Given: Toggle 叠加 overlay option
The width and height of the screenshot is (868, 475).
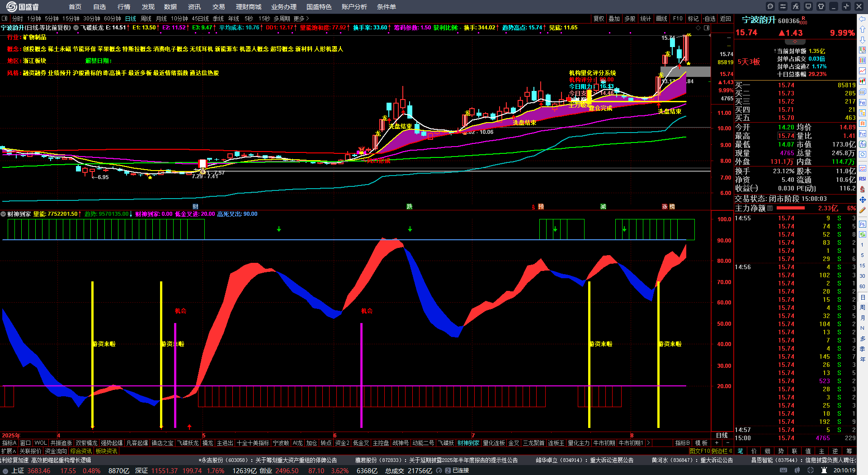Looking at the screenshot, I should point(614,19).
